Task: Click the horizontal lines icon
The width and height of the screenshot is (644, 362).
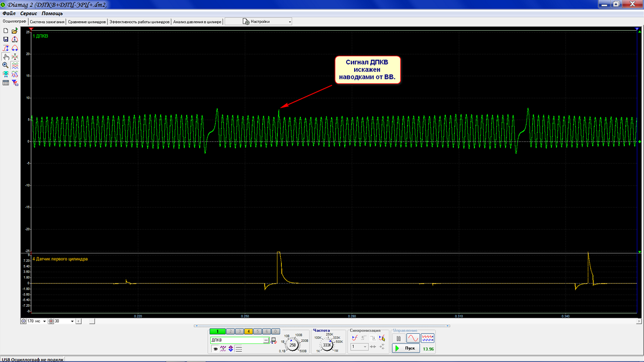Action: pyautogui.click(x=238, y=348)
